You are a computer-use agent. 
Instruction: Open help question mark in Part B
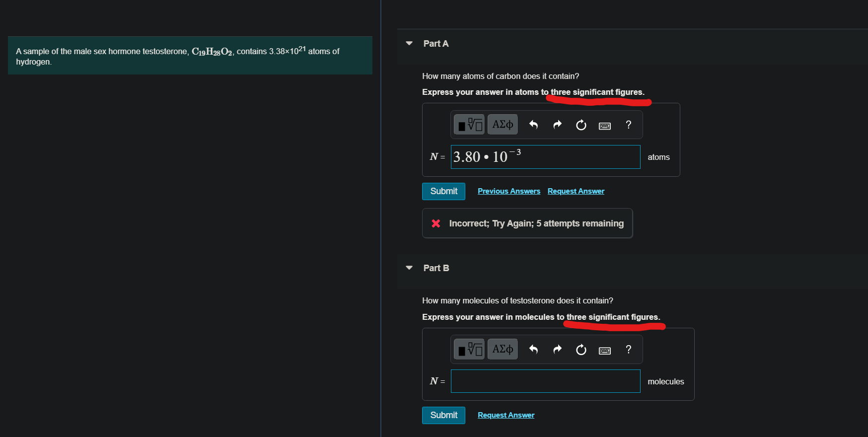tap(629, 350)
